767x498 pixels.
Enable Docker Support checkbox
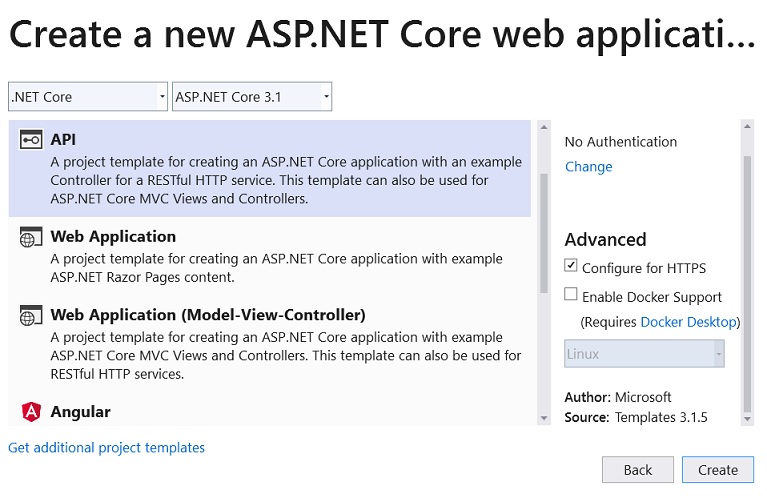570,294
